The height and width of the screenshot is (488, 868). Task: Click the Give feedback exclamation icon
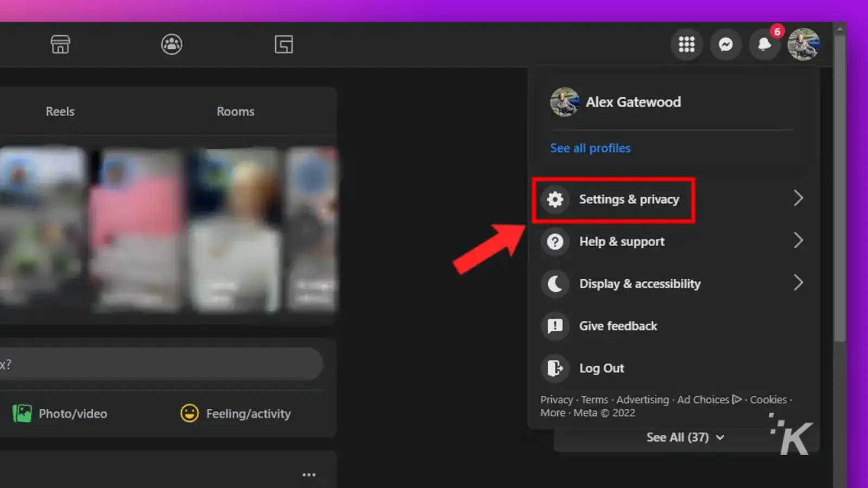click(x=555, y=326)
